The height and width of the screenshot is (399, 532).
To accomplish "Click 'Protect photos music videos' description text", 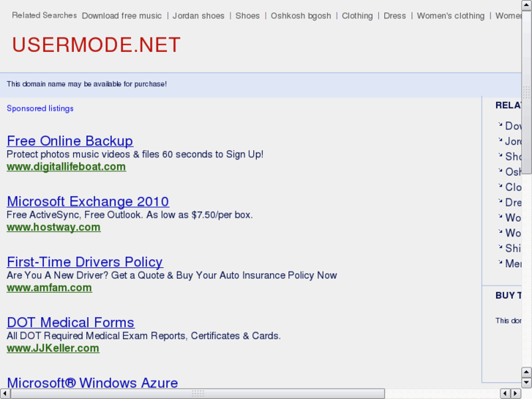I will pos(135,154).
